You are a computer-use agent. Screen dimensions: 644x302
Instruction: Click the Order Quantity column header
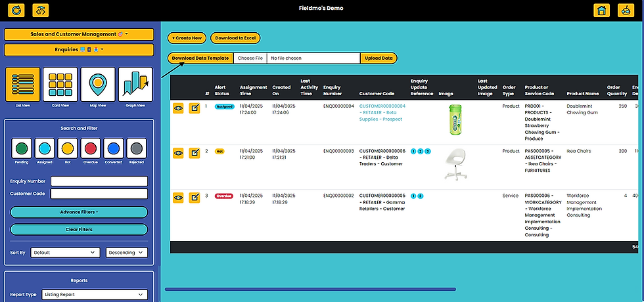pyautogui.click(x=617, y=91)
